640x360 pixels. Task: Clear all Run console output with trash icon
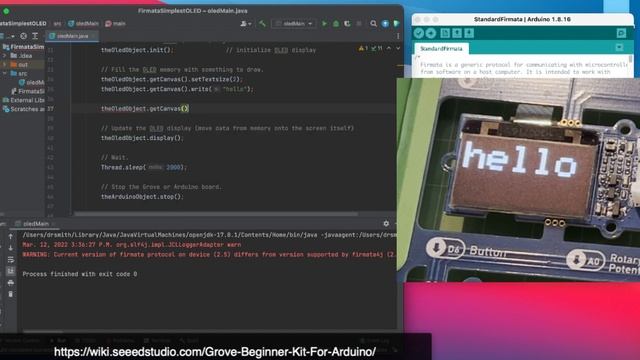pyautogui.click(x=11, y=294)
